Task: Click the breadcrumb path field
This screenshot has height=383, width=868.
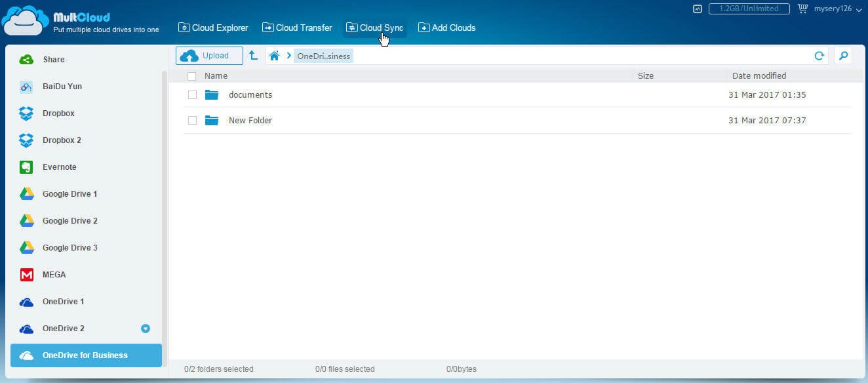Action: pos(547,56)
